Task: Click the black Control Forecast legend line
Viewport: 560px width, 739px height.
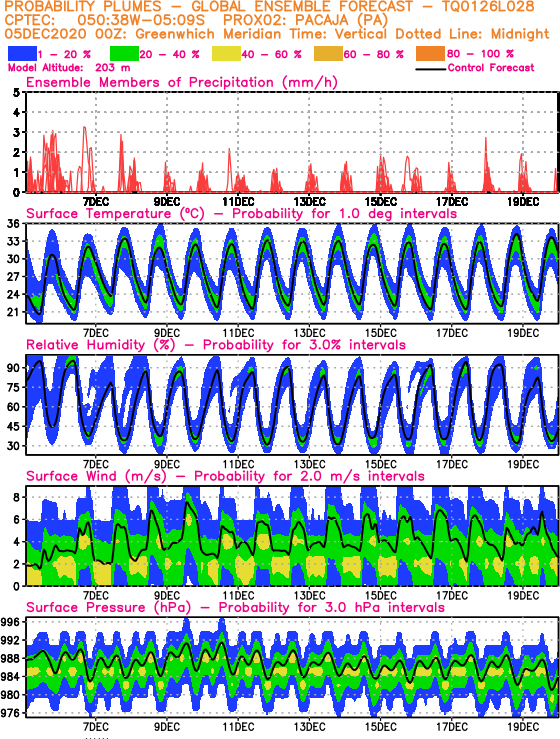Action: [431, 69]
